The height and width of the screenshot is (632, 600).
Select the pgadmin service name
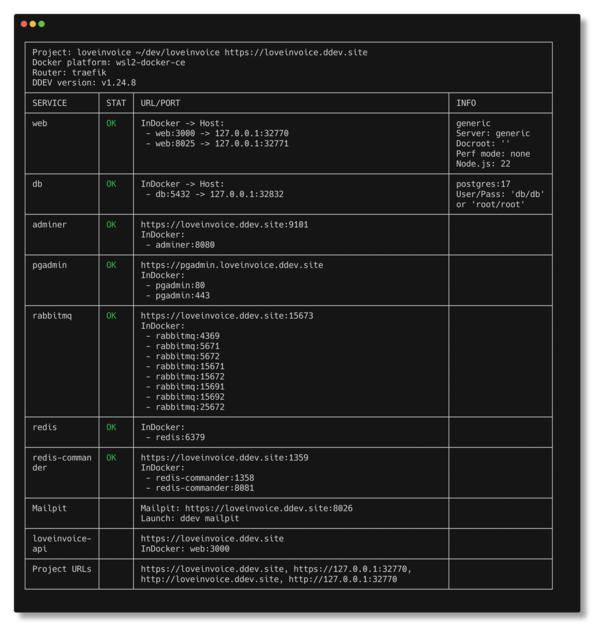tap(50, 265)
